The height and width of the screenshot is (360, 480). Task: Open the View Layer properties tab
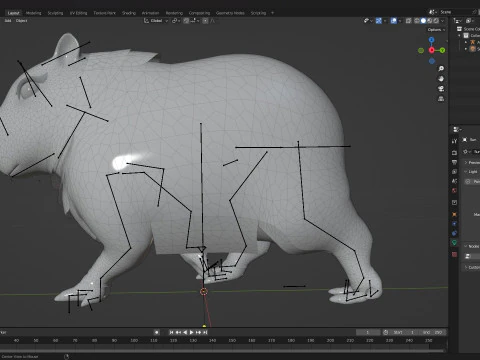point(454,172)
